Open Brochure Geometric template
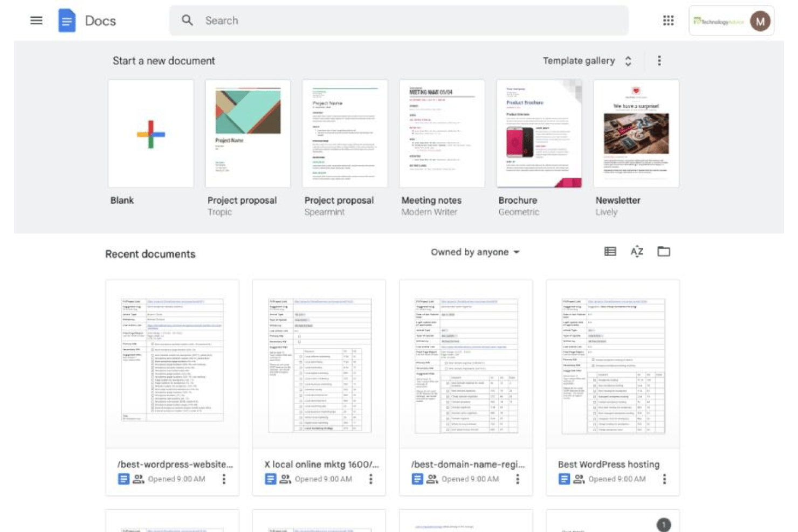The height and width of the screenshot is (532, 798). click(539, 134)
